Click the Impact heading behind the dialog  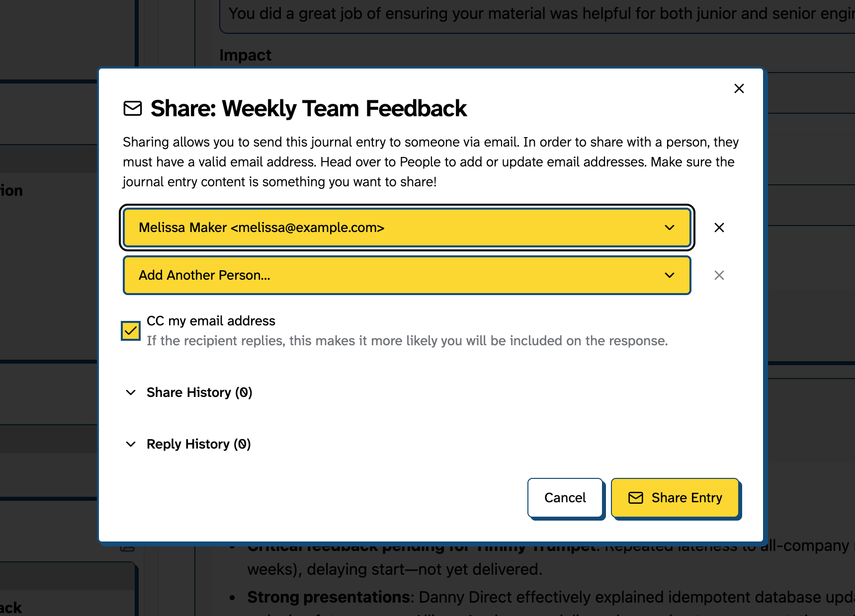(x=245, y=55)
